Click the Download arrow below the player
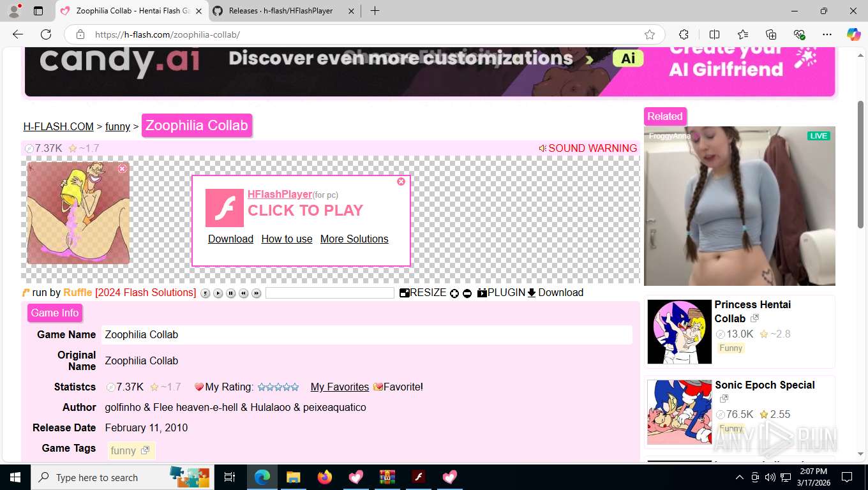 coord(532,293)
